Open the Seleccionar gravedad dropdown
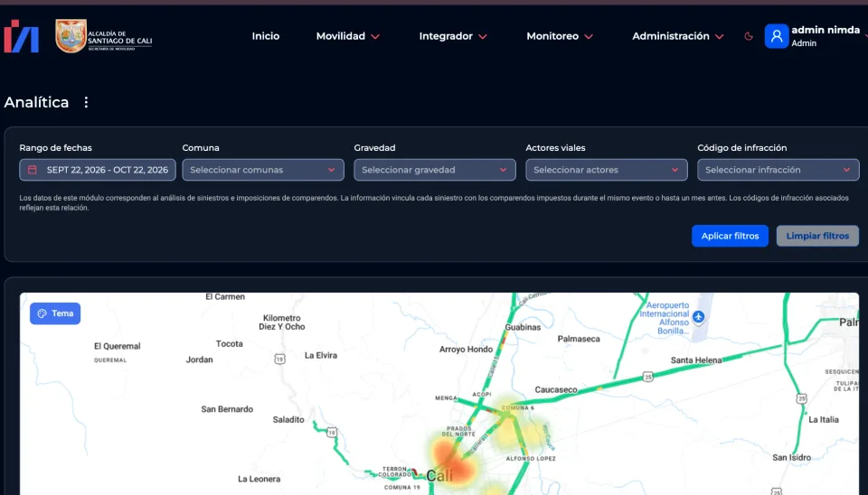 point(435,170)
